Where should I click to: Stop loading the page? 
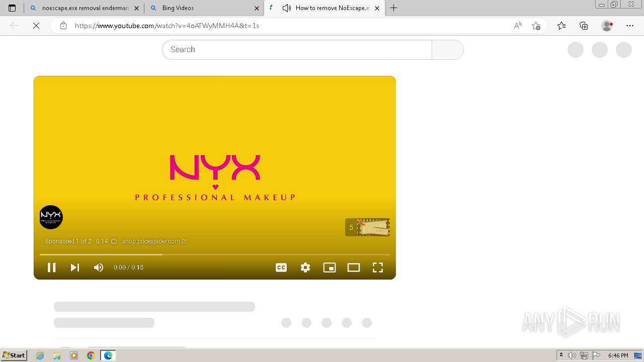coord(36,26)
